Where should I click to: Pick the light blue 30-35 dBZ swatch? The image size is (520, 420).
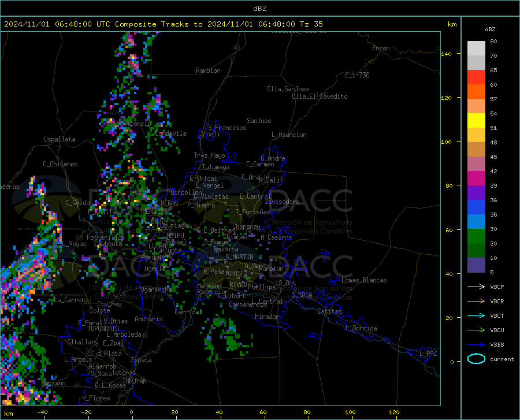476,222
